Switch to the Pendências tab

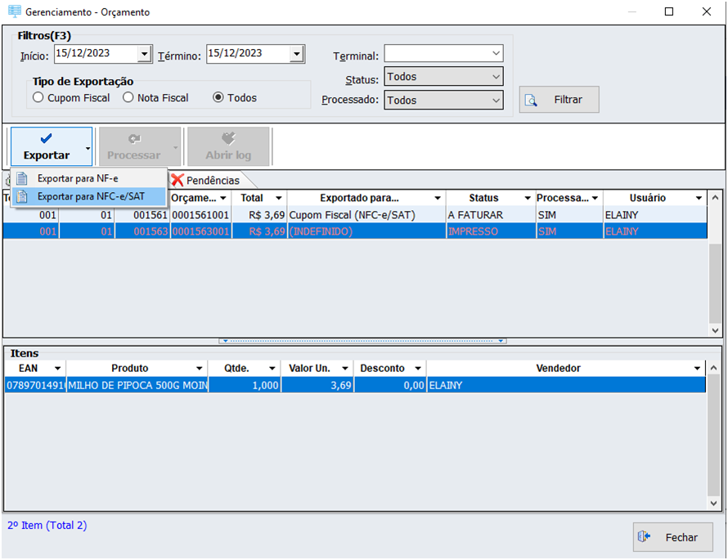(212, 180)
